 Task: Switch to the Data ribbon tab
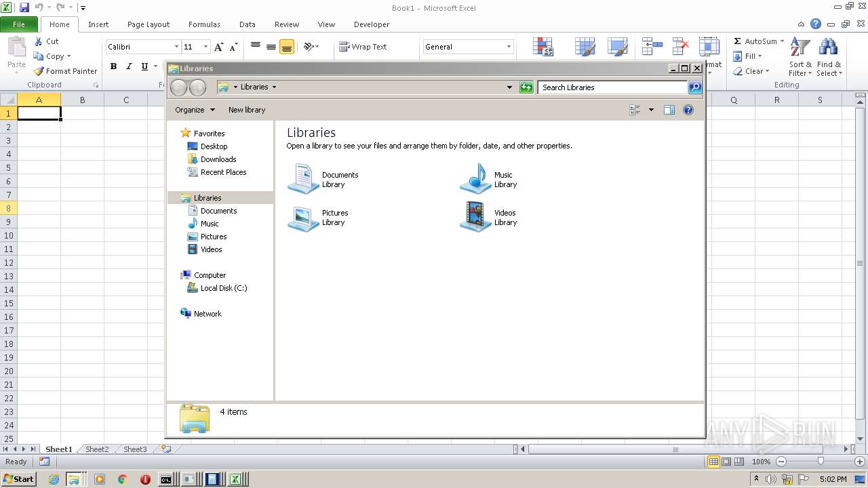click(x=248, y=24)
